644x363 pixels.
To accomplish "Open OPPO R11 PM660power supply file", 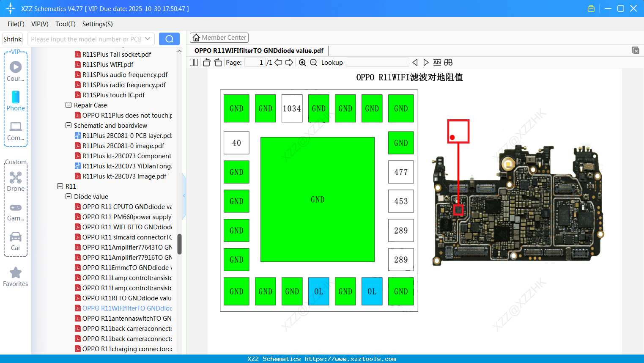I will pos(127,217).
